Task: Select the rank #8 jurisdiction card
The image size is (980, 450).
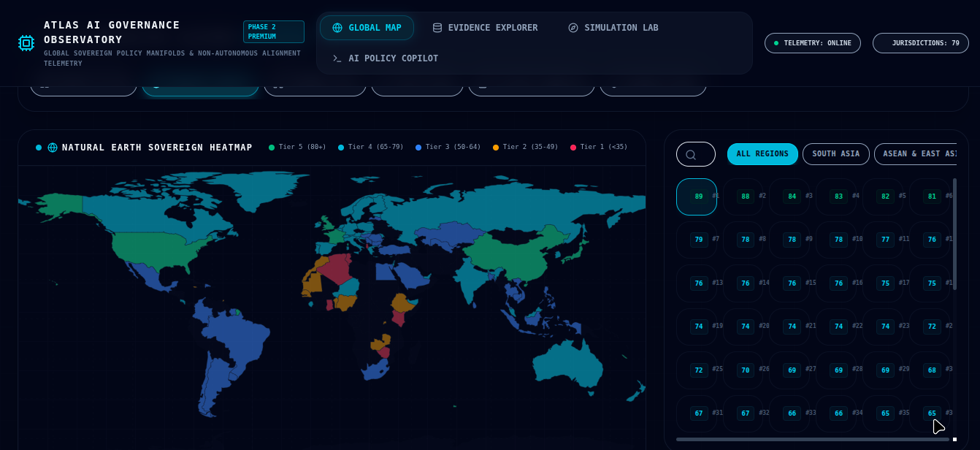Action: pos(743,240)
